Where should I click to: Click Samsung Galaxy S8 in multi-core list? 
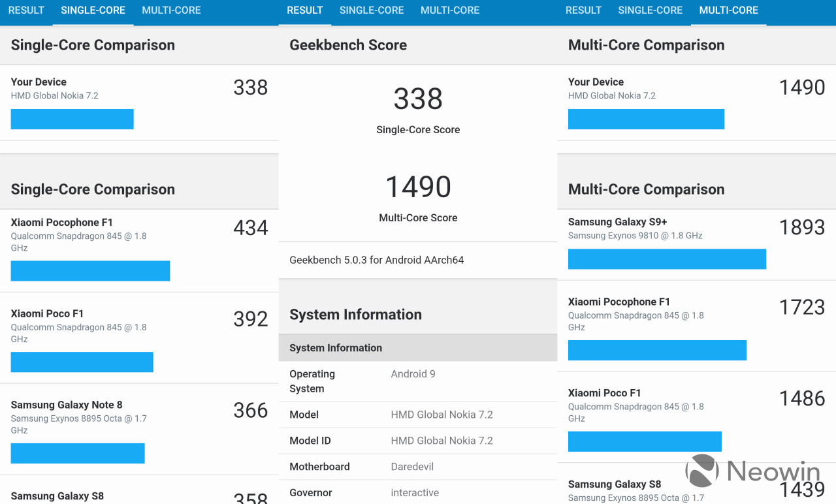615,484
